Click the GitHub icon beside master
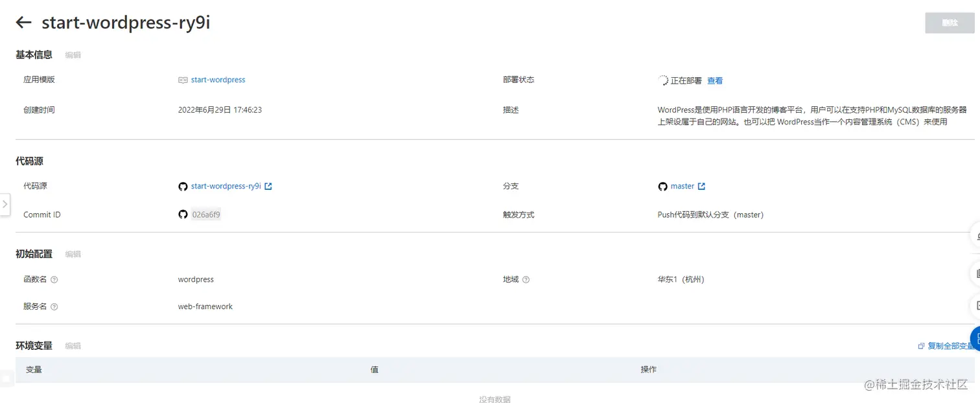The width and height of the screenshot is (980, 403). click(x=662, y=187)
